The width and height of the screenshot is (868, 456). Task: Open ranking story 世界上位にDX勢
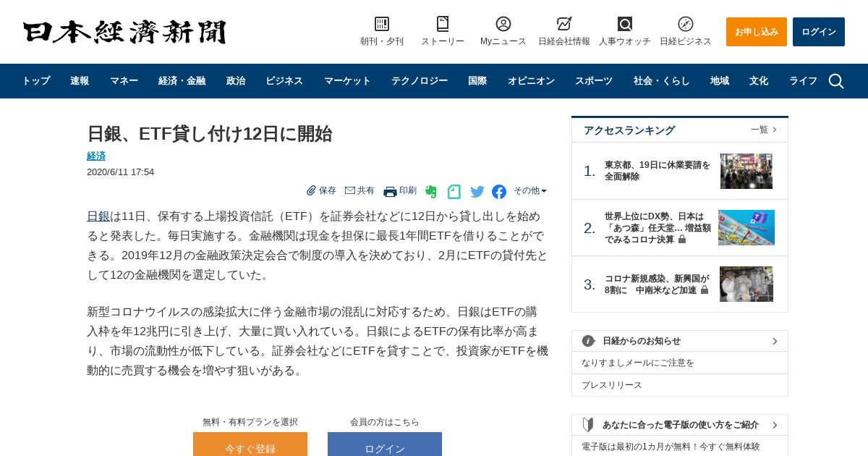pyautogui.click(x=658, y=227)
